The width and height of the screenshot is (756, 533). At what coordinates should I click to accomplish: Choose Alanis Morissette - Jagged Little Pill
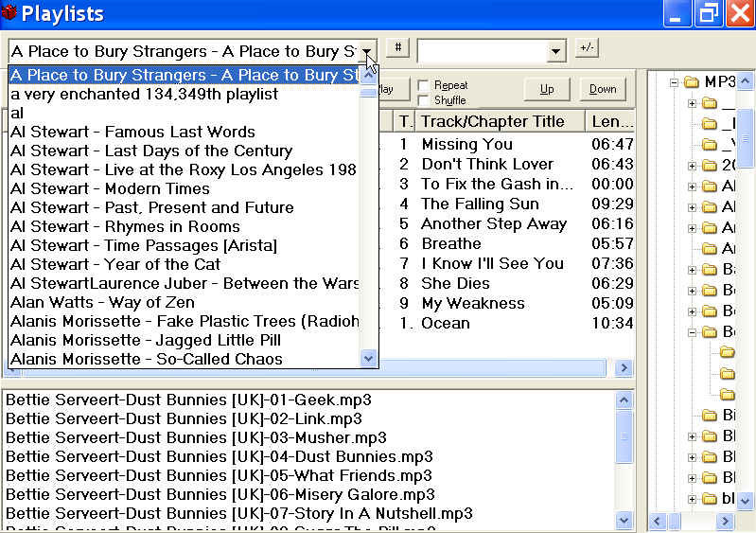pos(185,340)
